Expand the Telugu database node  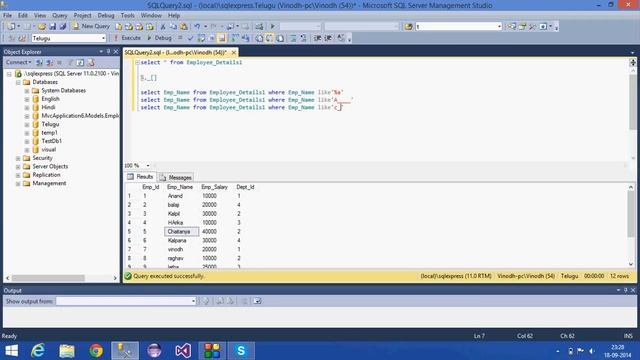click(x=27, y=124)
